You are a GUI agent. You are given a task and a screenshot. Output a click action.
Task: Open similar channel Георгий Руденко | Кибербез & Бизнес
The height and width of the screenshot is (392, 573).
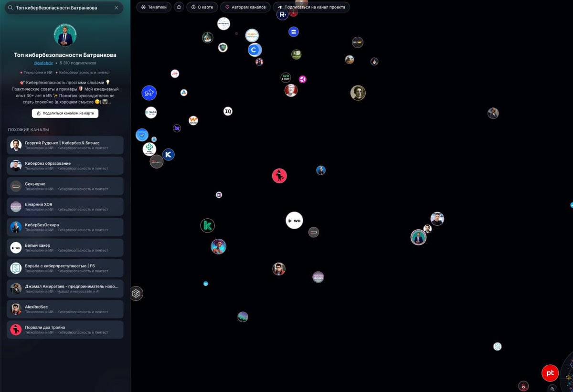[x=65, y=145]
